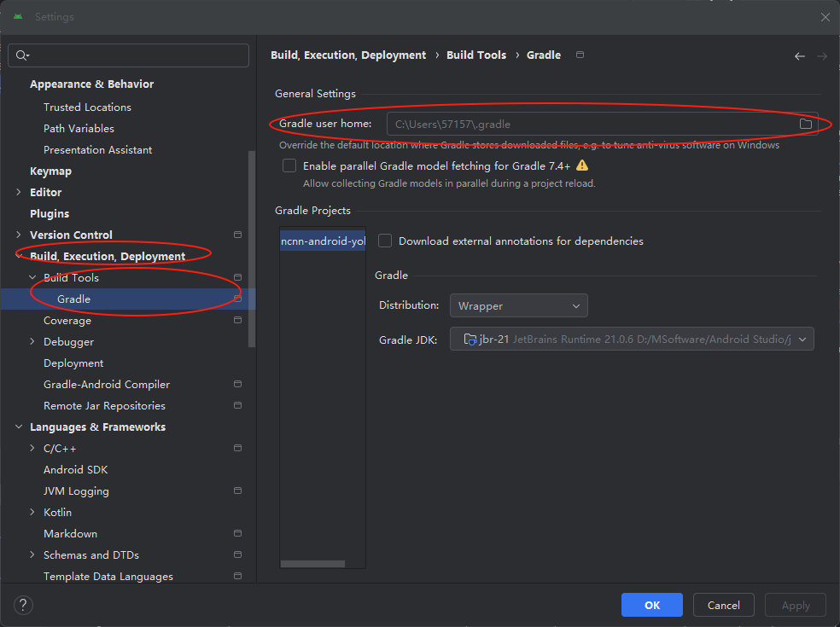The image size is (840, 627).
Task: Enable parallel Gradle model fetching checkbox
Action: [x=289, y=165]
